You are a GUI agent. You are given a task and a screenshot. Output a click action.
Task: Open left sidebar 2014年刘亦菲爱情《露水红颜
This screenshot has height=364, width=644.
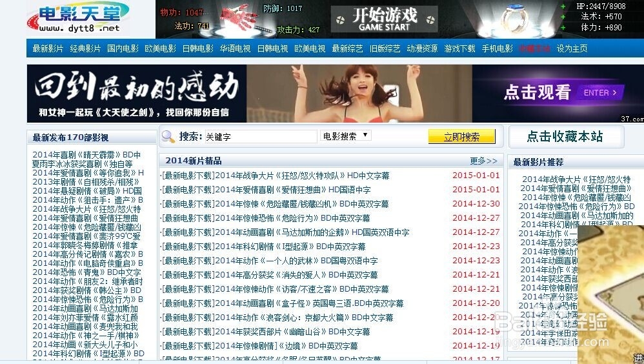pos(85,317)
